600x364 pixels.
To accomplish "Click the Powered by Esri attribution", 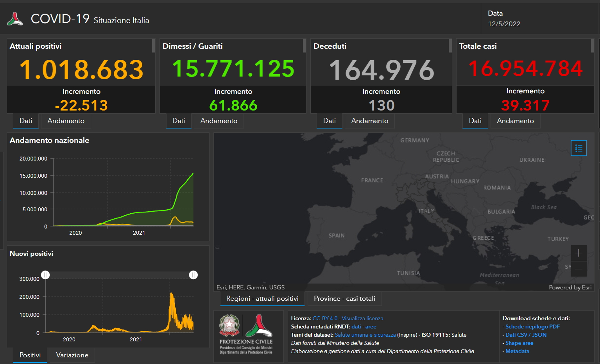I will tap(570, 287).
